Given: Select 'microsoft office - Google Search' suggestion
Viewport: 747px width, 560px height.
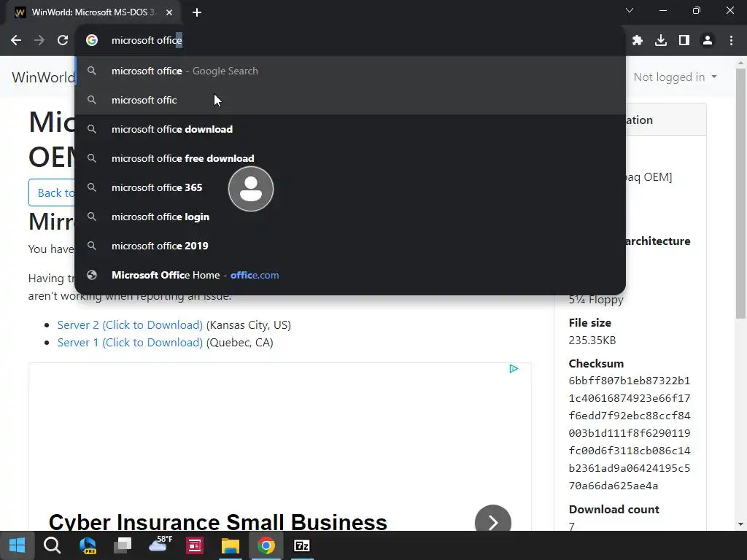Looking at the screenshot, I should click(x=350, y=71).
